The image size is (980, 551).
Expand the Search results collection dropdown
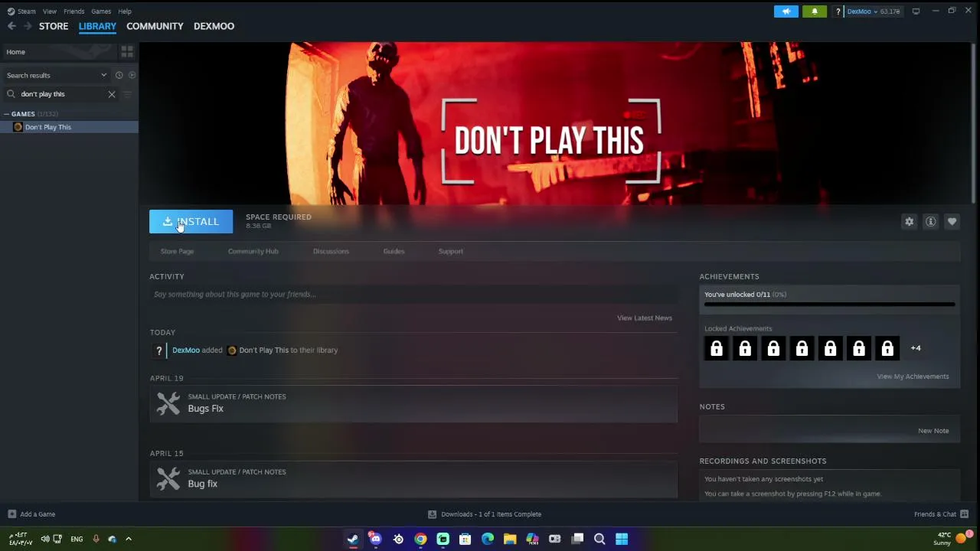pos(104,75)
